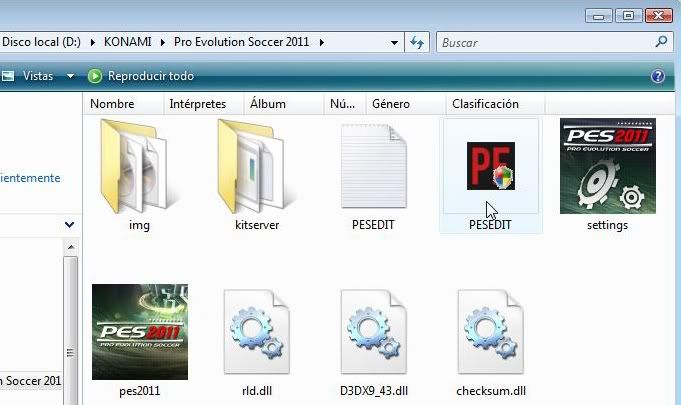Expand the arrow after Disco local (D:)
This screenshot has height=405, width=681.
(x=93, y=43)
